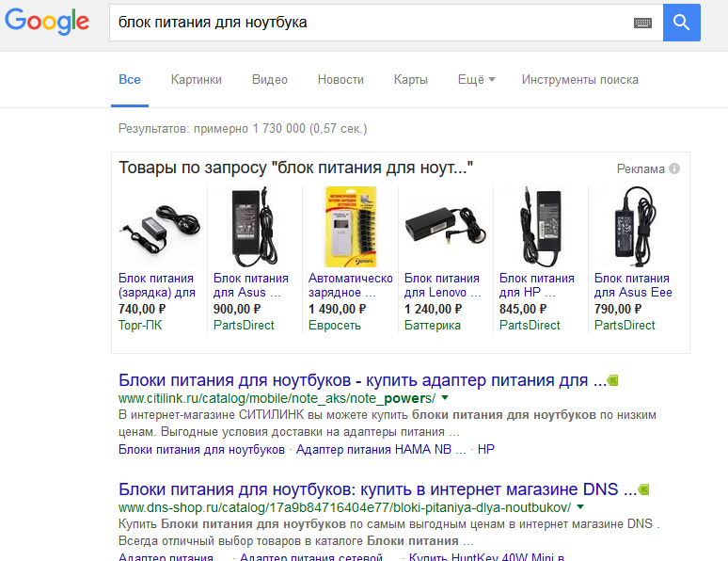728x561 pixels.
Task: Open the DNS Блоки питания для ноутбуков result title
Action: (x=377, y=489)
